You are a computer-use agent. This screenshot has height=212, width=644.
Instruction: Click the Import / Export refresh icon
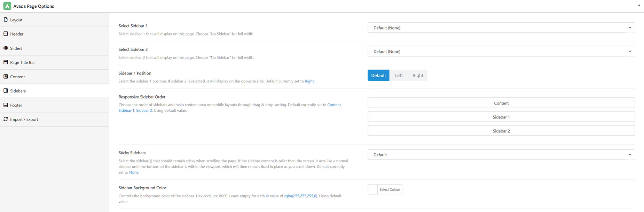pyautogui.click(x=6, y=119)
